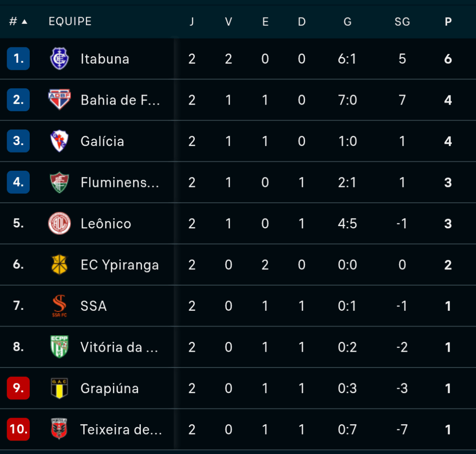Click the Grapiúna GAC shield crest

click(59, 388)
